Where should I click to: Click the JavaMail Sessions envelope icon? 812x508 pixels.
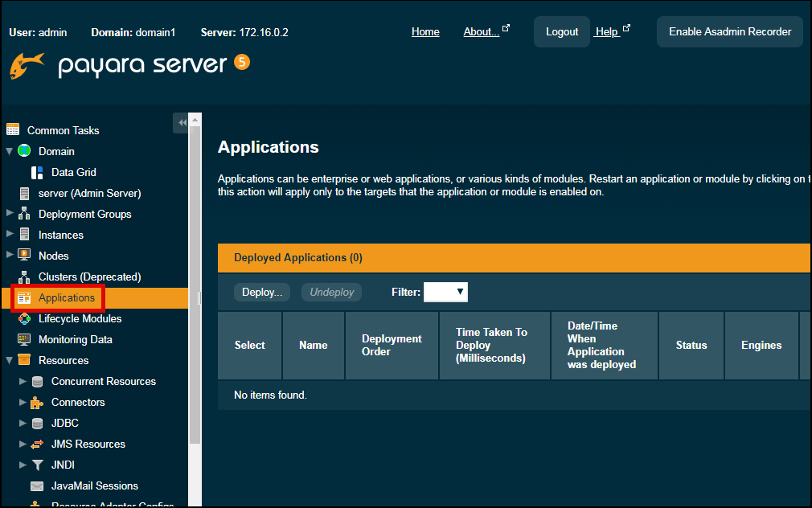[37, 485]
